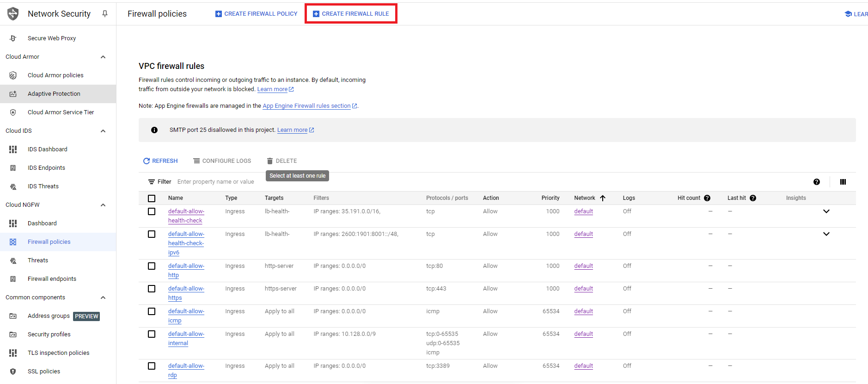Expand the default-allow-health-check row details
Screen dimensions: 868x384
point(826,211)
